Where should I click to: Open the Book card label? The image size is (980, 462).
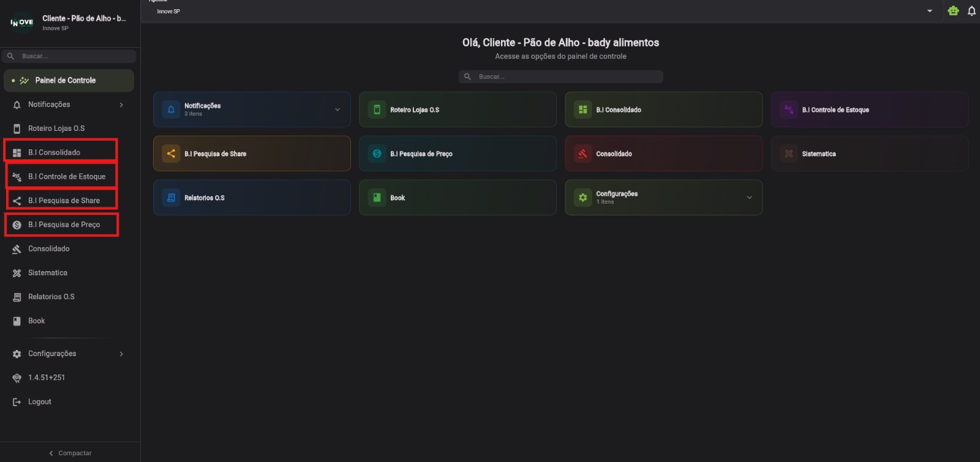398,198
